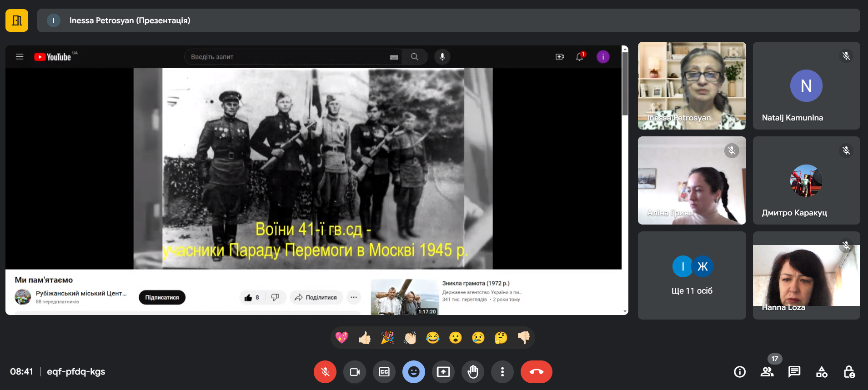Leave the call with red button
This screenshot has height=390, width=868.
(537, 372)
